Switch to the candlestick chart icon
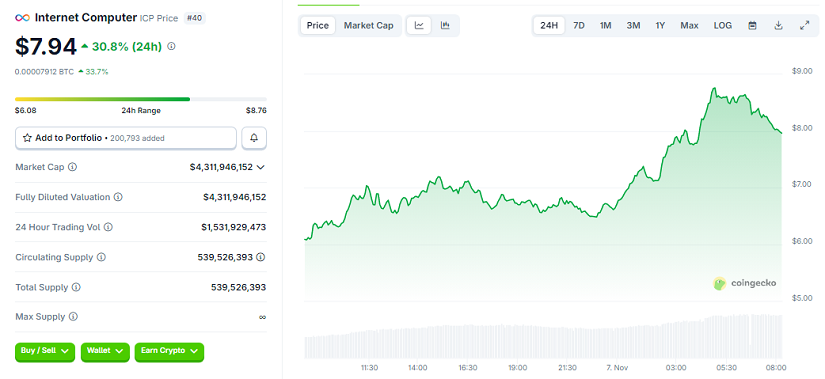 pyautogui.click(x=445, y=25)
